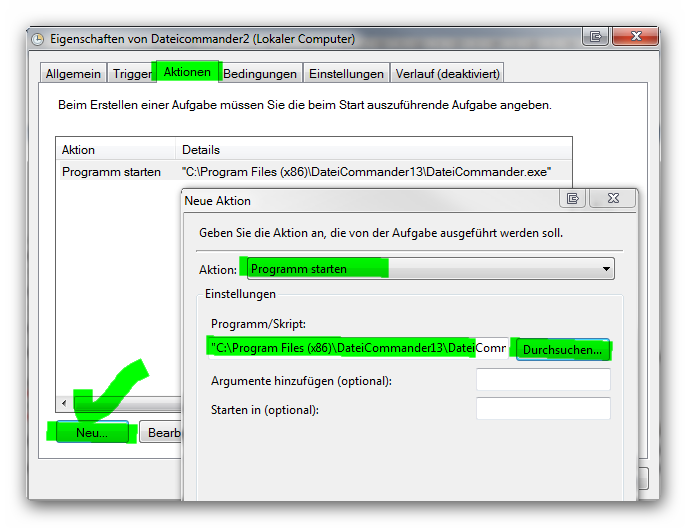Select the Aktionen tab
The width and height of the screenshot is (688, 528).
pyautogui.click(x=187, y=73)
